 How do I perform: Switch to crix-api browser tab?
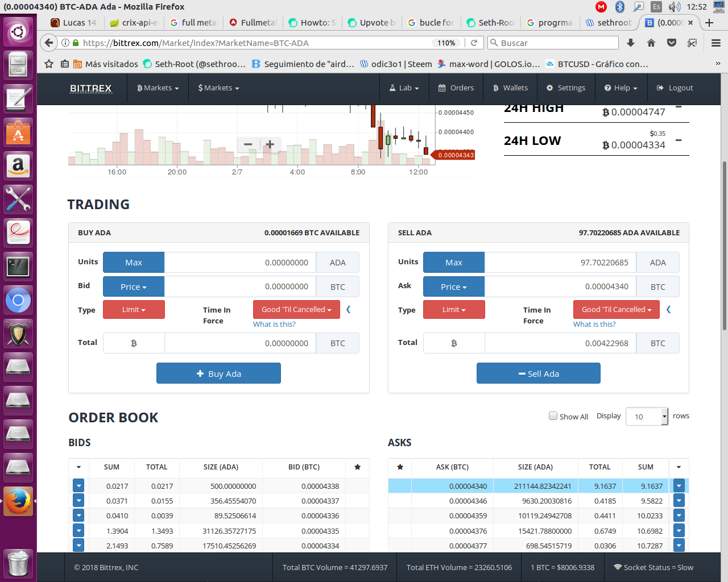tap(134, 23)
